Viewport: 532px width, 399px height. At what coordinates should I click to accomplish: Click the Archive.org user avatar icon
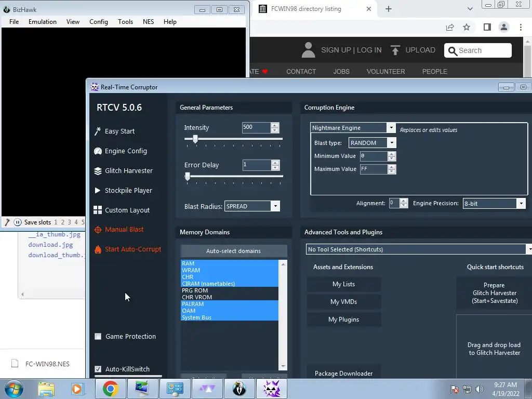pyautogui.click(x=309, y=50)
